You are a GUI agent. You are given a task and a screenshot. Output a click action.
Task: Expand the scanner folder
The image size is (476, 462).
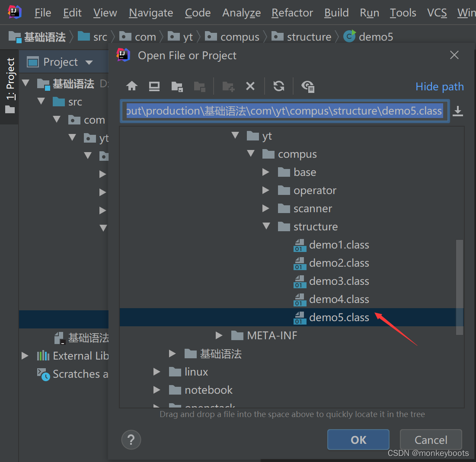(266, 208)
